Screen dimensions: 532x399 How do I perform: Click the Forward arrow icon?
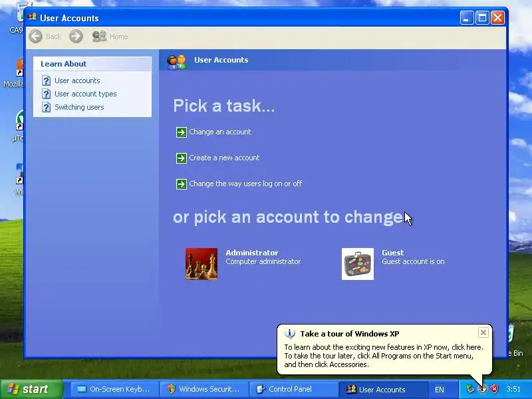coord(76,37)
